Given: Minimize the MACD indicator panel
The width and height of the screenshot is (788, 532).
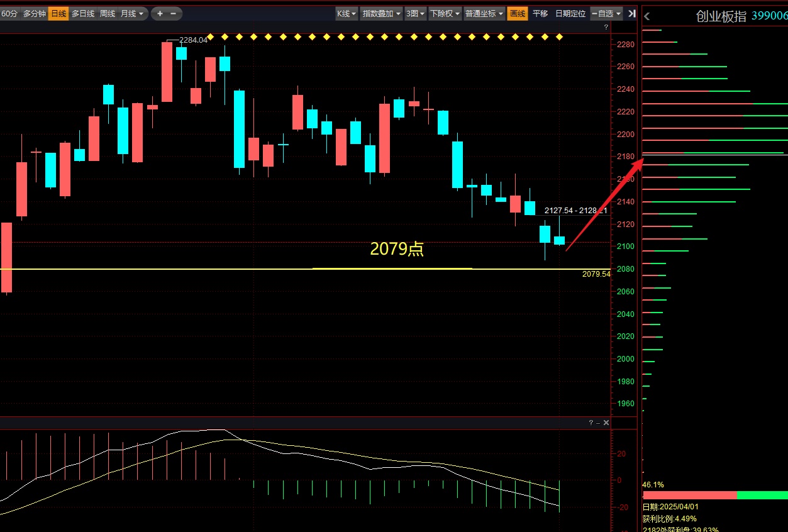Looking at the screenshot, I should coord(598,423).
